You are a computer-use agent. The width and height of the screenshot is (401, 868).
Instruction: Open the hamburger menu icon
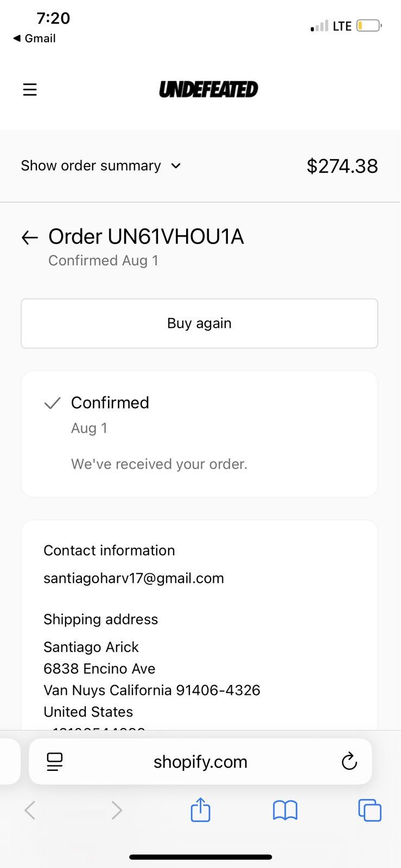(x=30, y=90)
